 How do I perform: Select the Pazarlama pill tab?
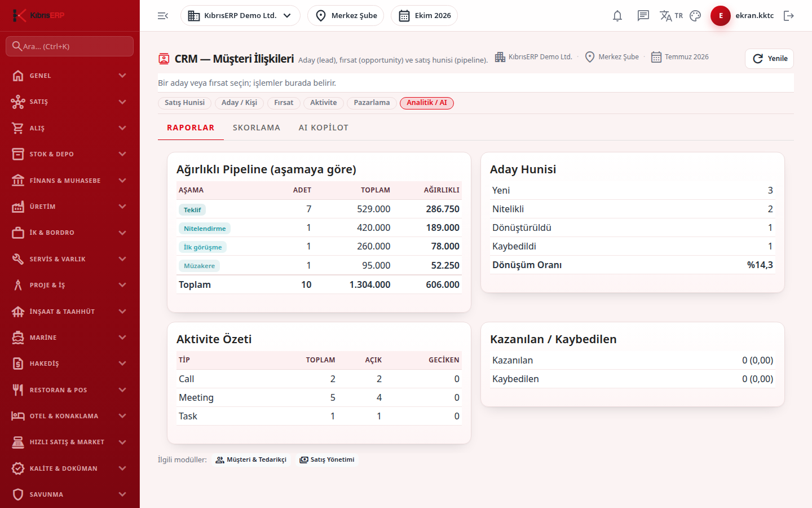coord(372,103)
